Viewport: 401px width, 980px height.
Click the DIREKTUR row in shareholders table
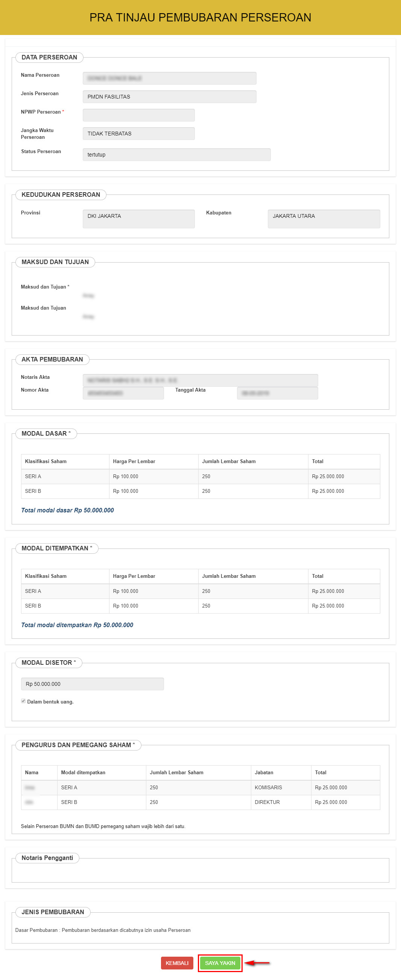pos(267,802)
